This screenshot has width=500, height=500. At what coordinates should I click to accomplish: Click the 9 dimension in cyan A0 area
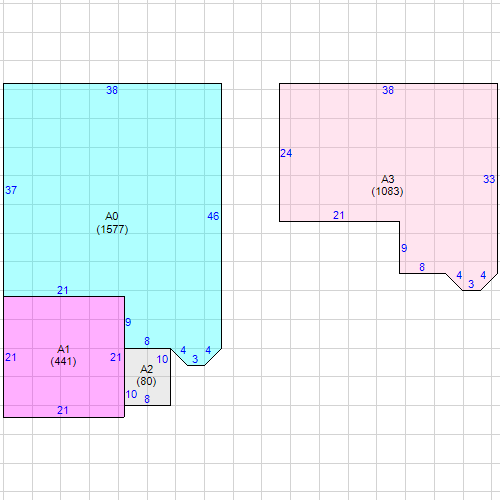click(x=128, y=322)
